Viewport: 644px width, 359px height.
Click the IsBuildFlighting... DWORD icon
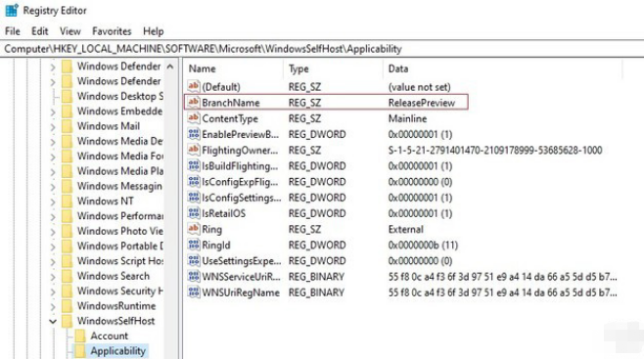(x=194, y=165)
